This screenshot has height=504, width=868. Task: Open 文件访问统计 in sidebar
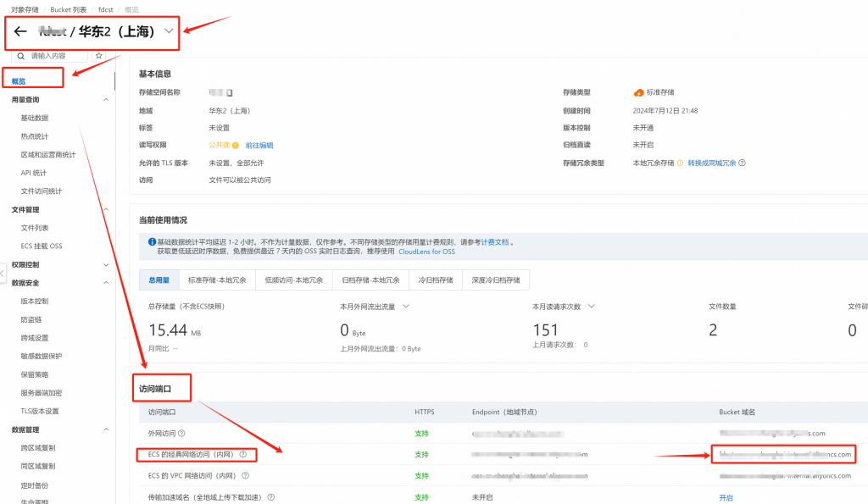coord(42,191)
